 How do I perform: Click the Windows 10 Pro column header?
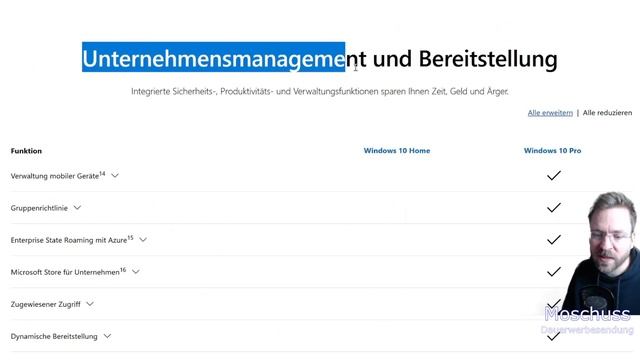coord(552,151)
